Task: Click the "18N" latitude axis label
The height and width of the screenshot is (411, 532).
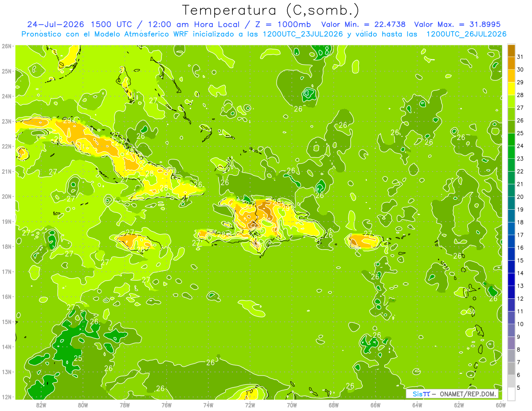Action: coord(7,246)
